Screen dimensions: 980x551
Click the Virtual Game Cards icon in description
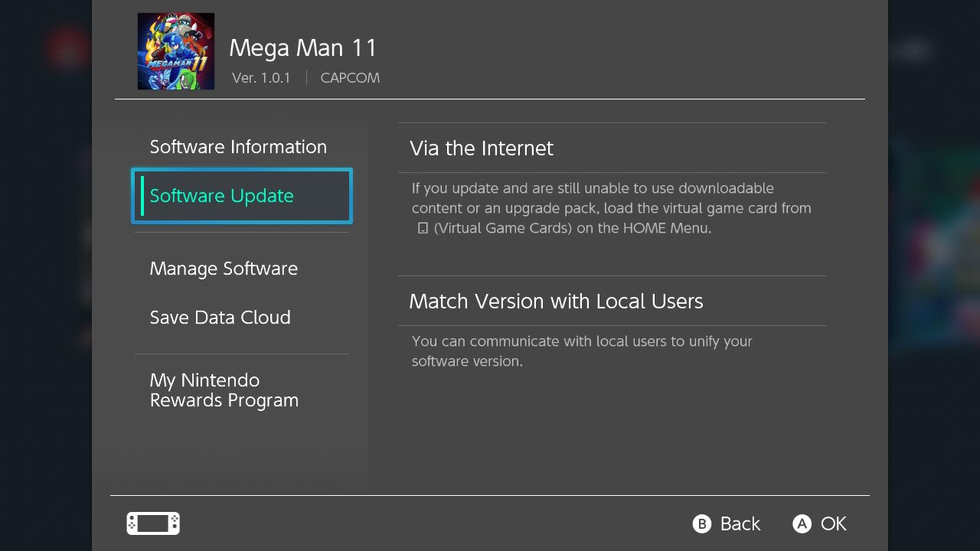click(423, 228)
